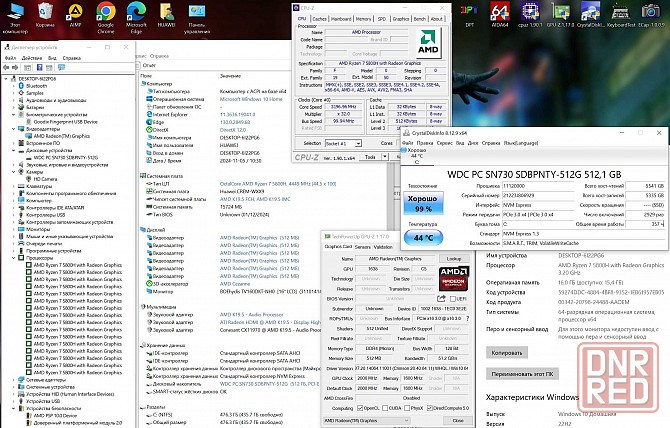Open the Панель управления desktop icon
Screen dimensions: 670x428
pos(197,18)
